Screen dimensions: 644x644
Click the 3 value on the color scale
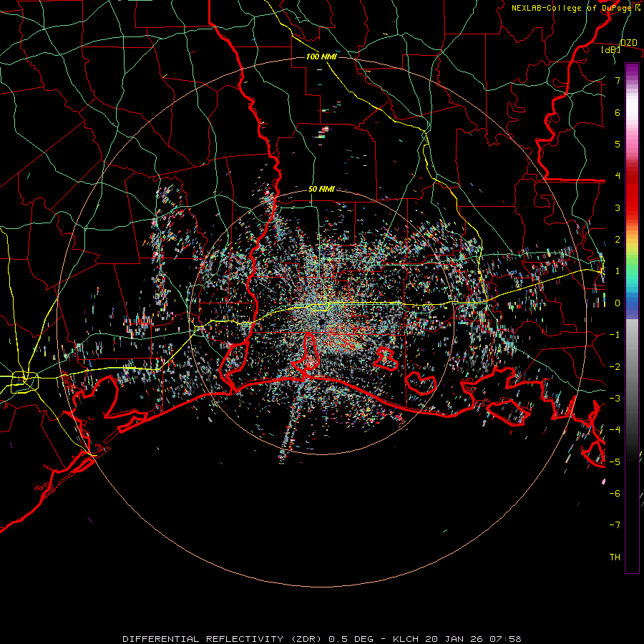[x=618, y=208]
